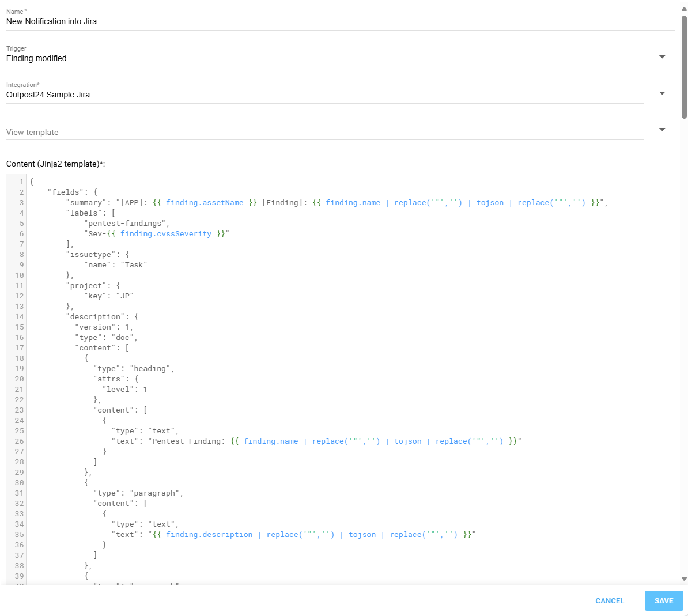
Task: Click the tojson filter on line 26
Action: click(408, 441)
